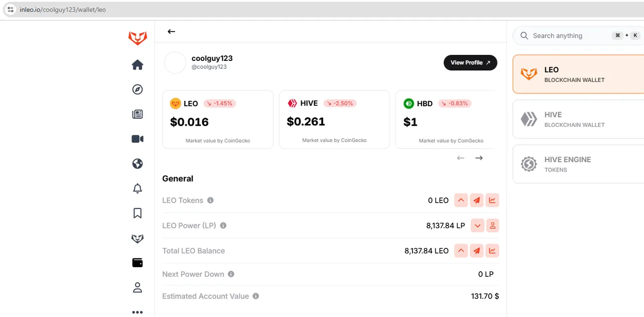Click the 0 LEO tokens value

(438, 200)
